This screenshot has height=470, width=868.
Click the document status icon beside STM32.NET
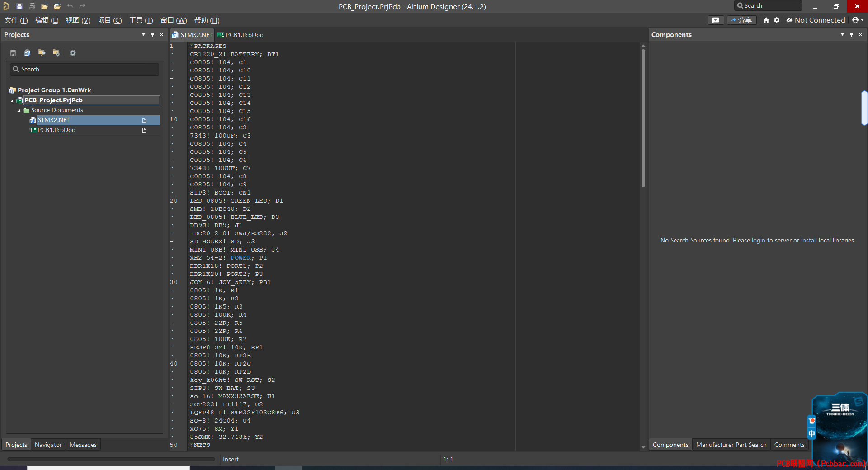(144, 120)
